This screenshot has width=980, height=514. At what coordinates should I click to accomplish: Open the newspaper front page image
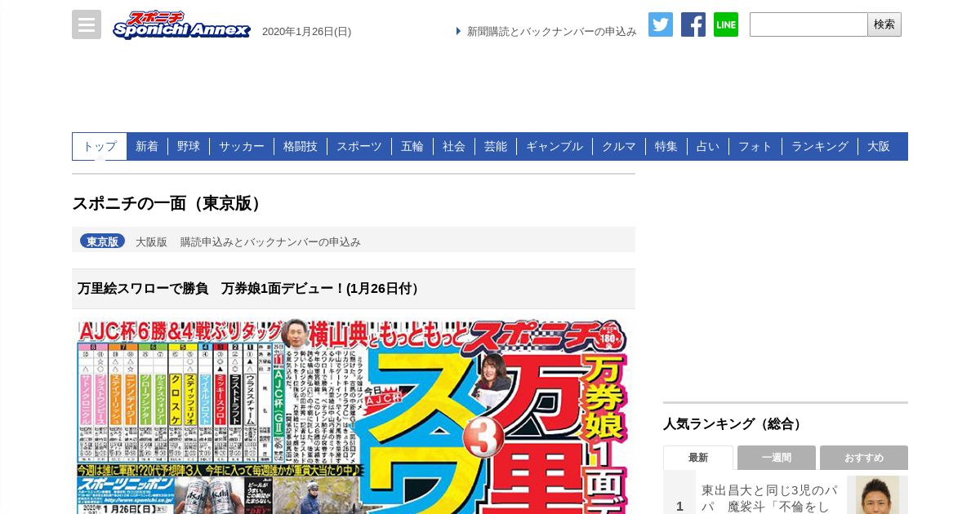pos(354,416)
